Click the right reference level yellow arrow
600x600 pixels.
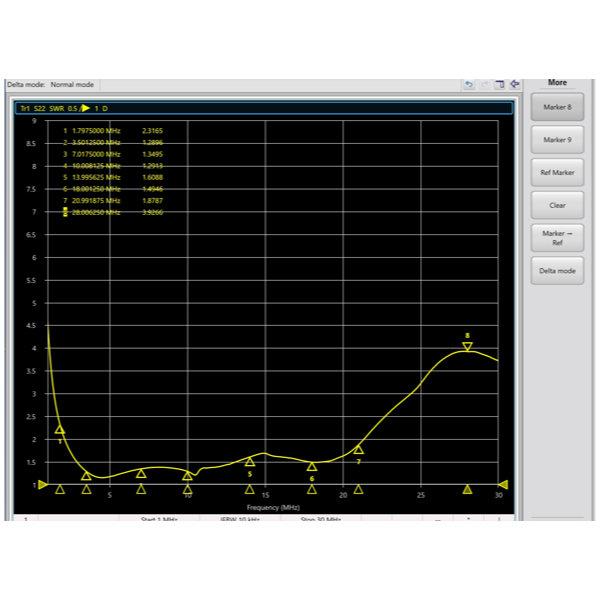(x=503, y=485)
